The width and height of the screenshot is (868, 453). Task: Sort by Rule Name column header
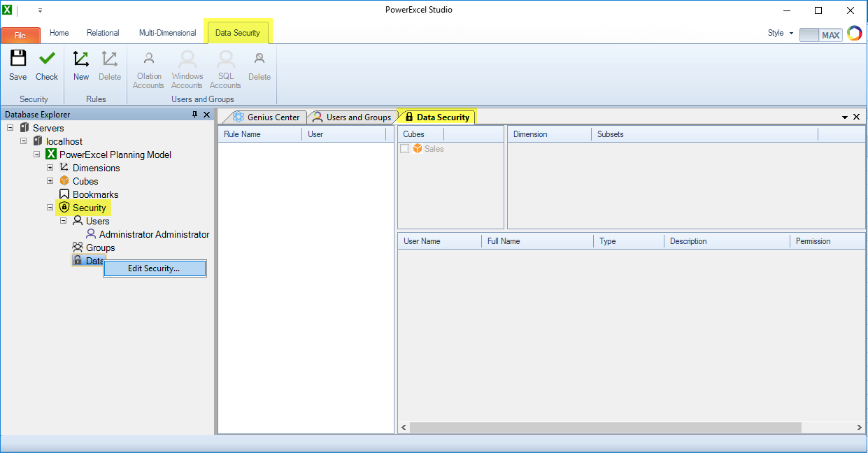click(260, 134)
